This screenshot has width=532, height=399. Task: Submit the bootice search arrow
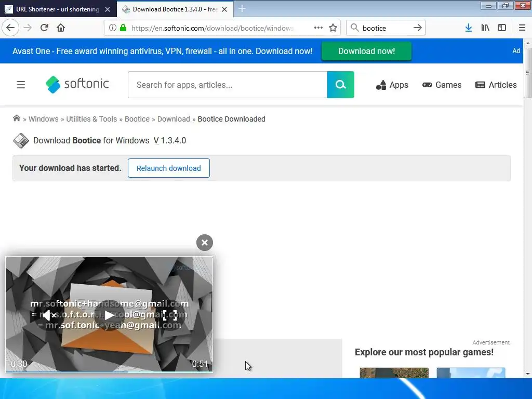click(x=418, y=28)
